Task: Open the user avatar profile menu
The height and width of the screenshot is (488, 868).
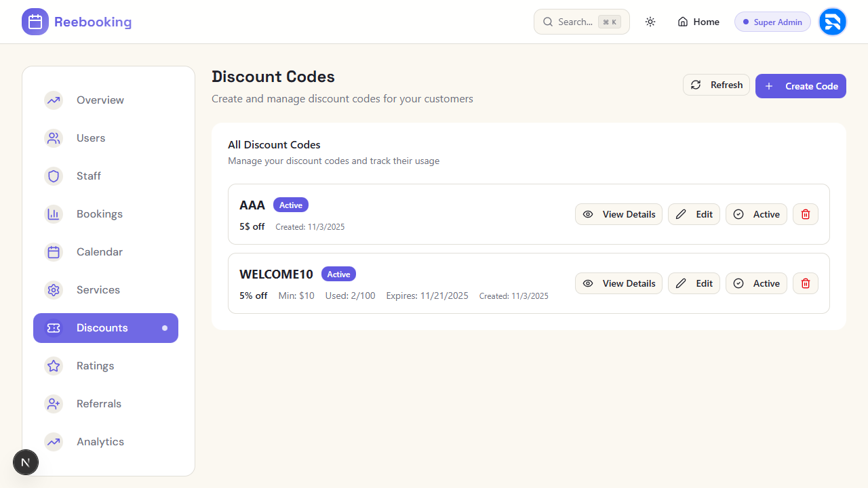Action: [x=832, y=22]
